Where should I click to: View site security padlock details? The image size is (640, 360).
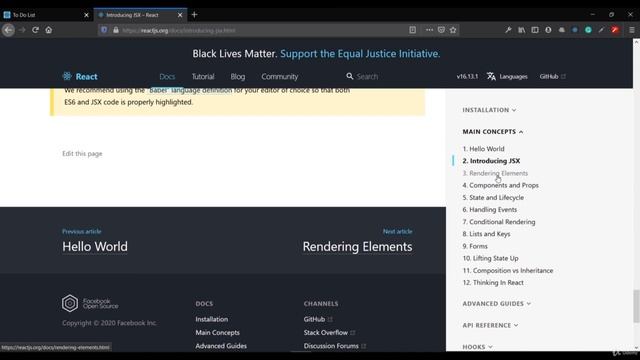coord(116,30)
